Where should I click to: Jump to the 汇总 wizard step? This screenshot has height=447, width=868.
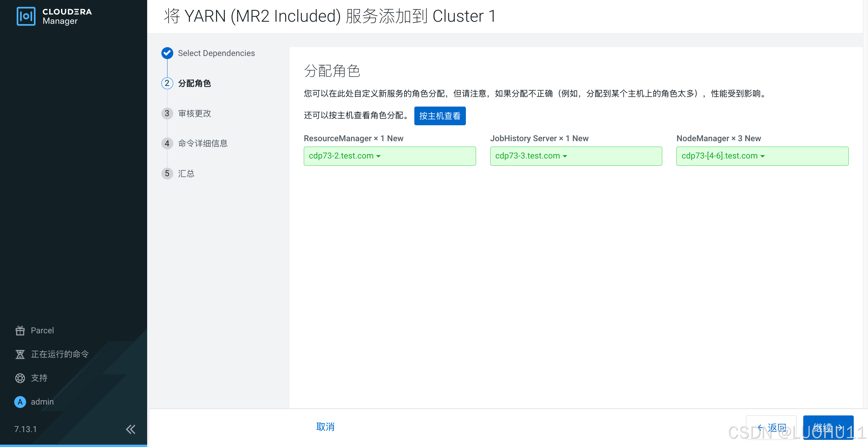186,173
